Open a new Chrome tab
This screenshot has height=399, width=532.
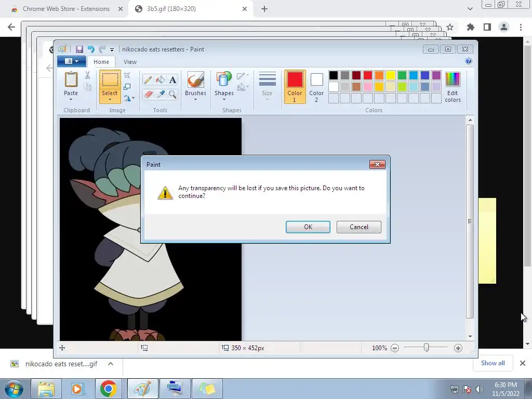[x=264, y=9]
